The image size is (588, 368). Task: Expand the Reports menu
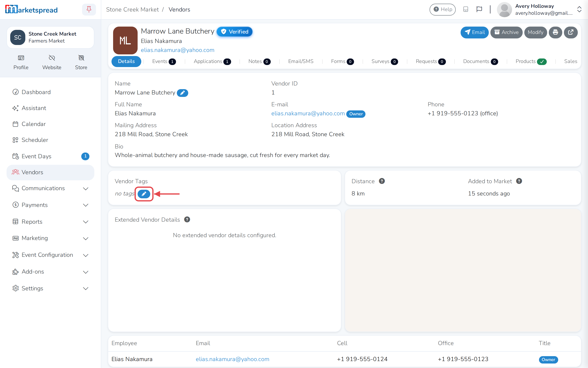click(50, 222)
